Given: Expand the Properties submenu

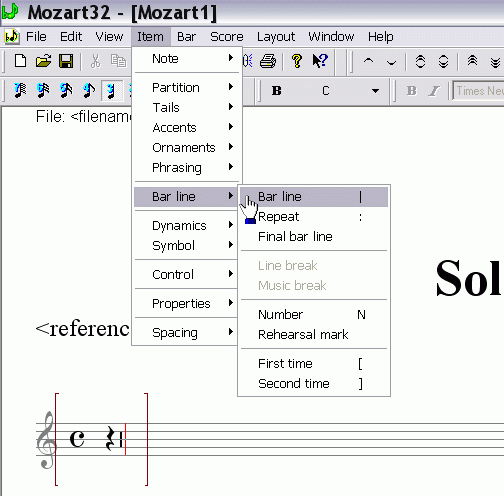Looking at the screenshot, I should (x=187, y=304).
